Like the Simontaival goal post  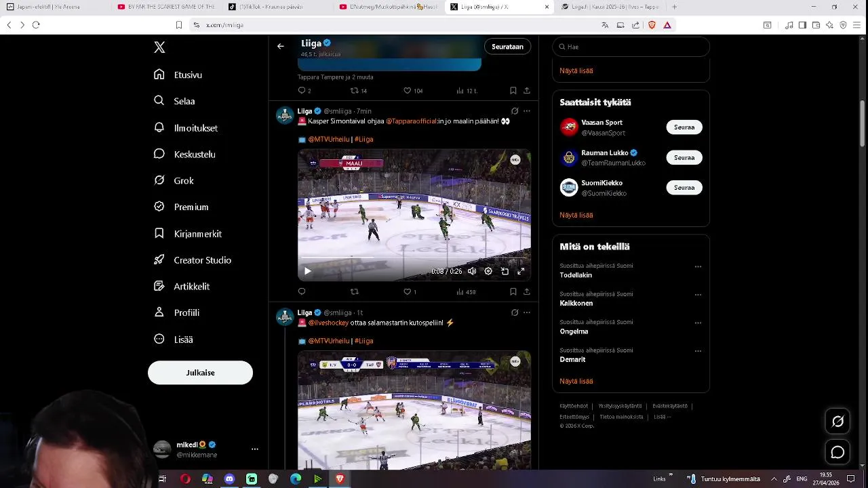pyautogui.click(x=410, y=292)
